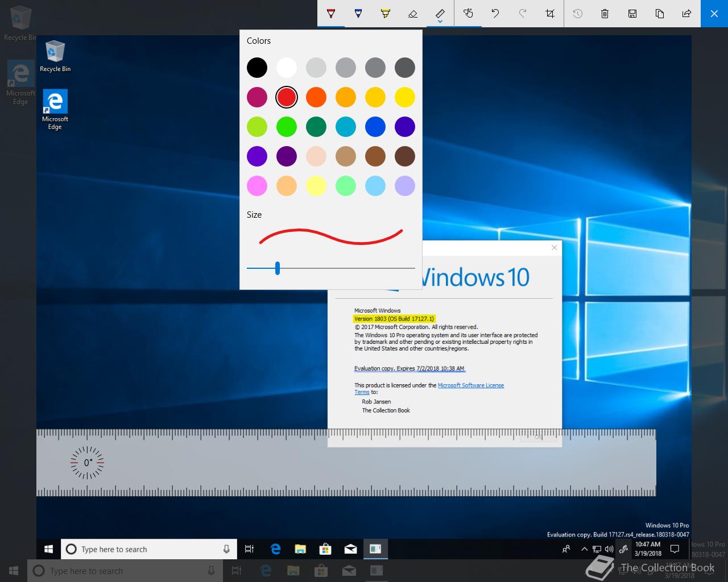Open the history clock icon
The height and width of the screenshot is (582, 728).
(x=578, y=13)
